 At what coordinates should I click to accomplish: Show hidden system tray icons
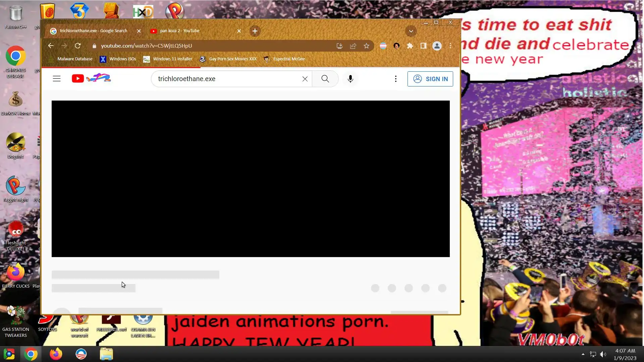[x=583, y=354]
